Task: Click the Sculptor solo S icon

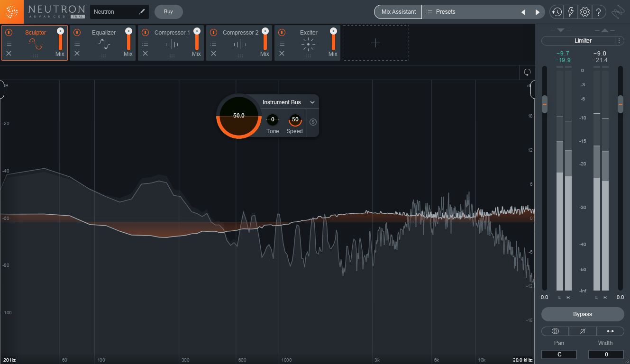Action: [x=313, y=122]
